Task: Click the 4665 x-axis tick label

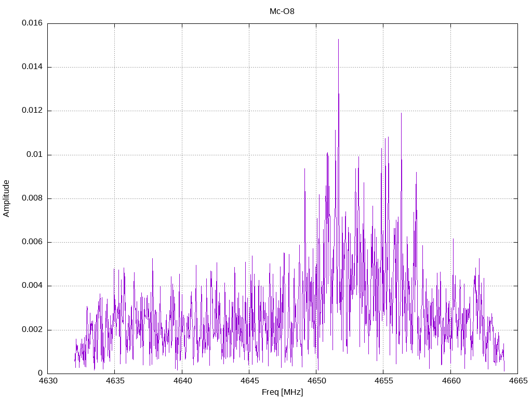Action: click(517, 380)
